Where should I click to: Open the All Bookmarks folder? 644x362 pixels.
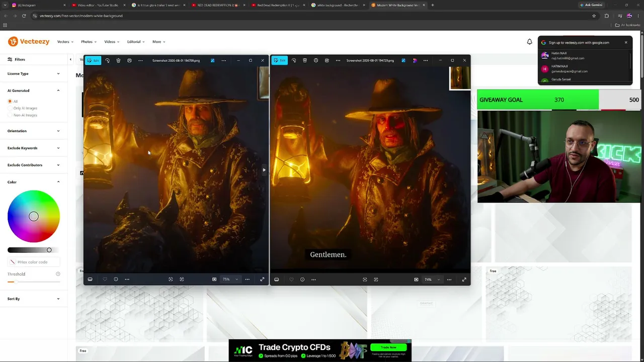tap(627, 25)
